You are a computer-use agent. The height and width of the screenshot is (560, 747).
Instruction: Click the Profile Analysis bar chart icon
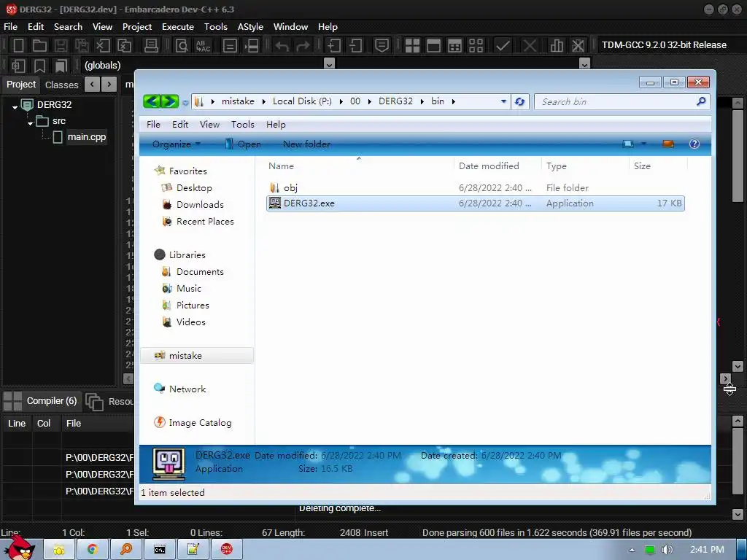click(x=557, y=46)
